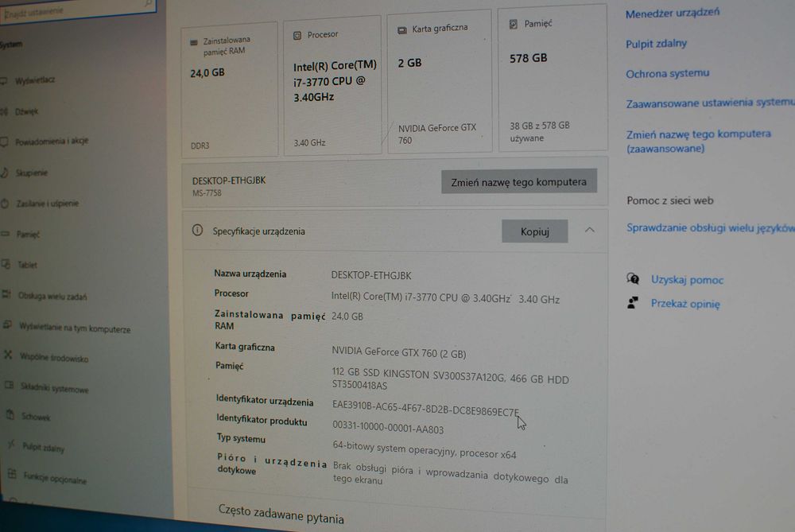
Task: Go to Powiadomienia i akcje
Action: point(52,142)
